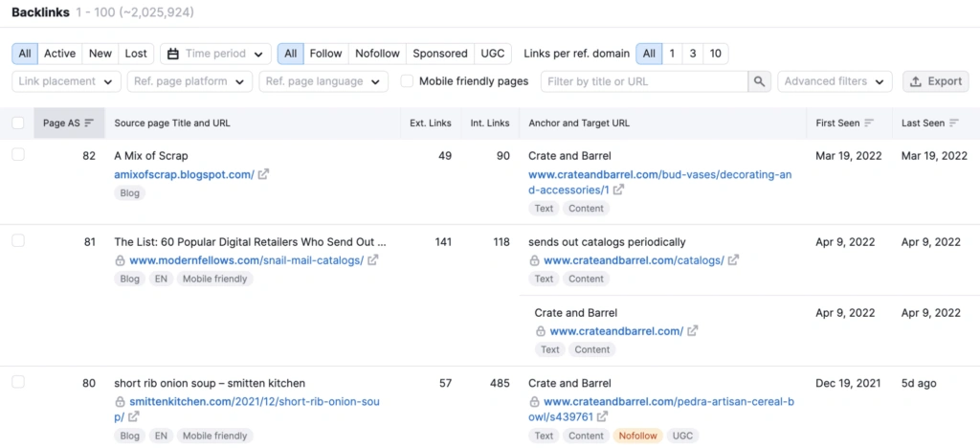Screen dimensions: 980x448
Task: Open the Advanced filters dropdown
Action: point(835,81)
